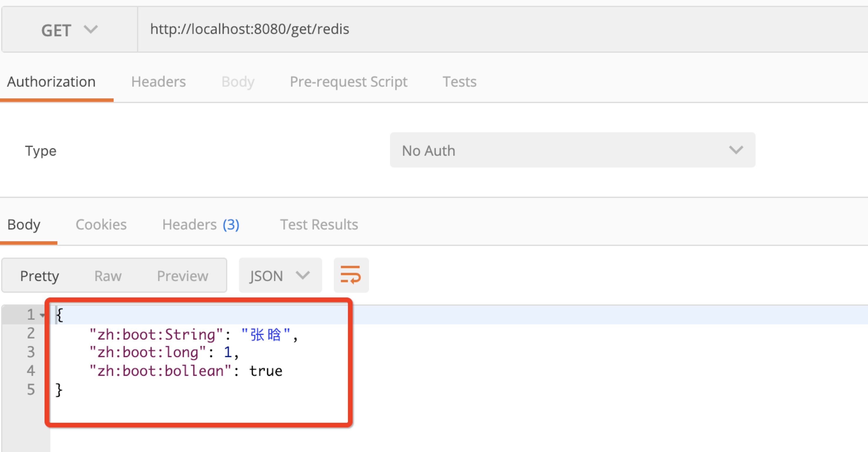Open the GET method dropdown
The height and width of the screenshot is (452, 868).
pos(69,30)
